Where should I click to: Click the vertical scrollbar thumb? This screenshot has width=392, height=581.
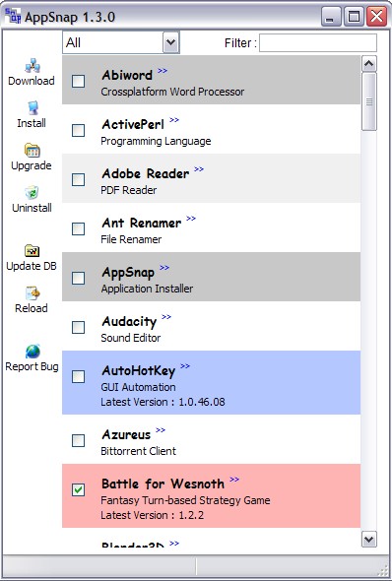coord(369,101)
